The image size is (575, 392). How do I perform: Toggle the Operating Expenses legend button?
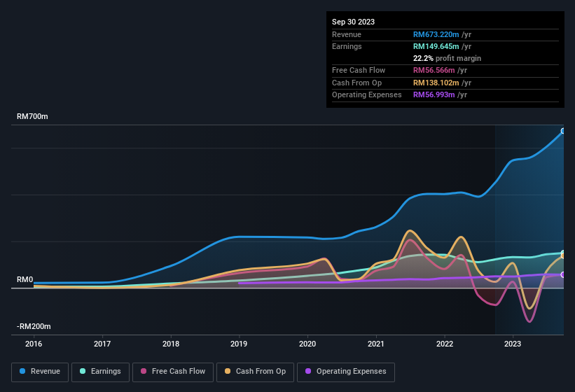[345, 372]
